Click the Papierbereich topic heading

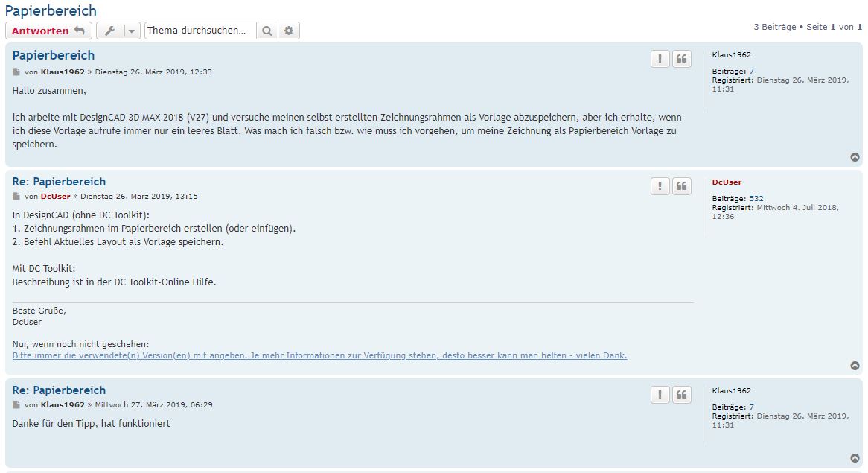51,10
